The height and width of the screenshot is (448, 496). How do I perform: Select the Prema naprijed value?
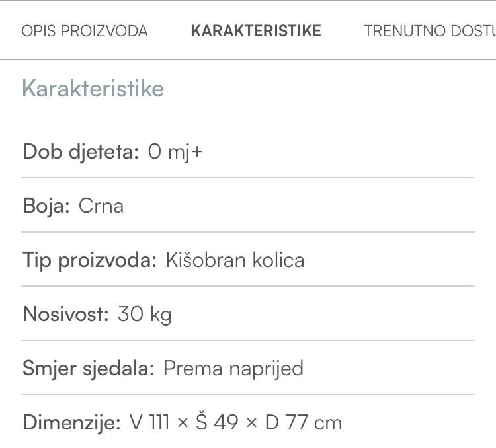click(233, 368)
